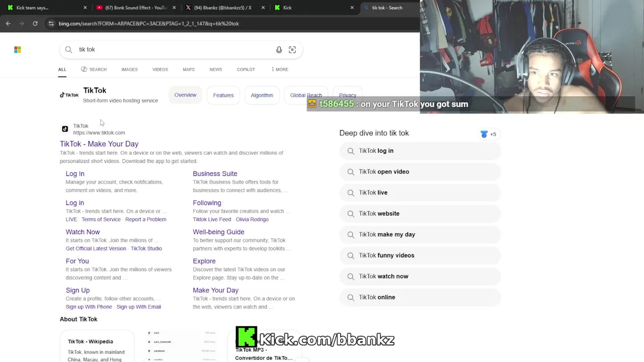Open the Following sitelink

pos(207,203)
